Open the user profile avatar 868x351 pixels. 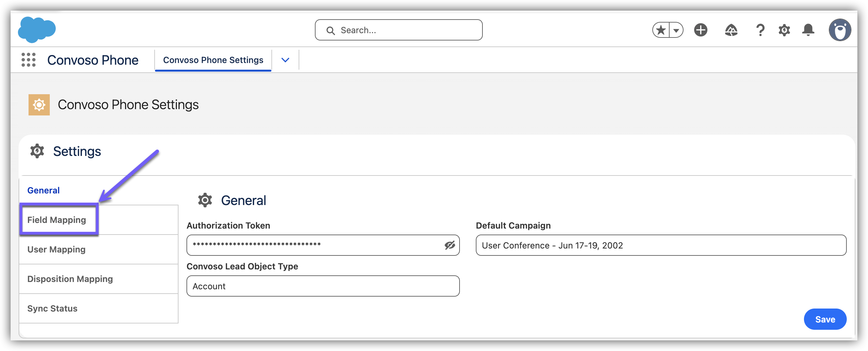(x=840, y=30)
